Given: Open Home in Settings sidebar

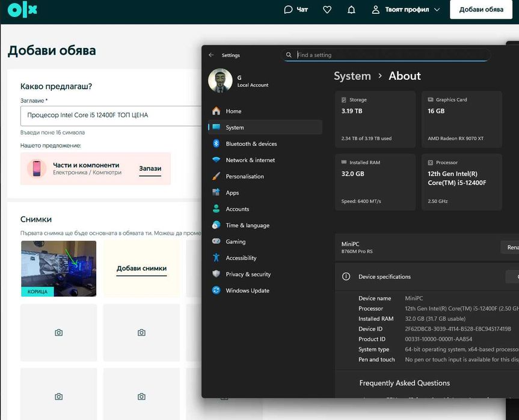Looking at the screenshot, I should coord(265,111).
